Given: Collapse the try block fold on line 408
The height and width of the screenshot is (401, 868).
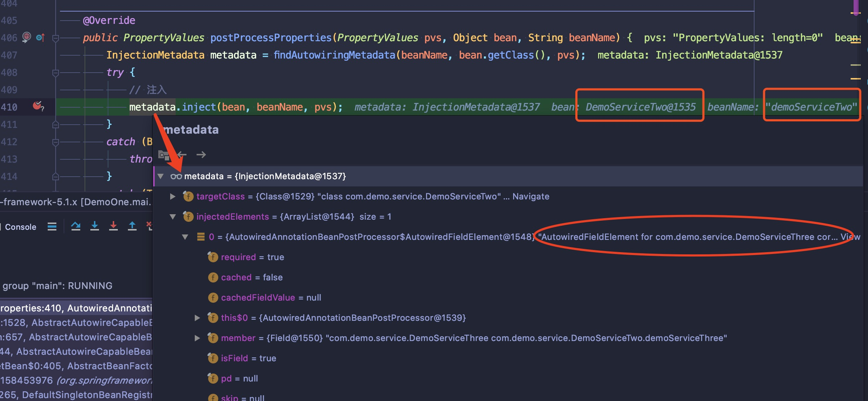Looking at the screenshot, I should pyautogui.click(x=55, y=73).
